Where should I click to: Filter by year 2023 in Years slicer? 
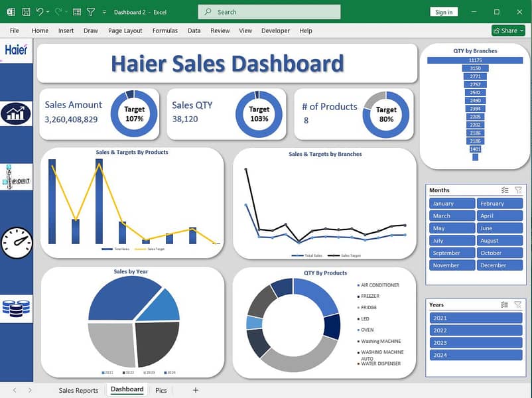476,343
